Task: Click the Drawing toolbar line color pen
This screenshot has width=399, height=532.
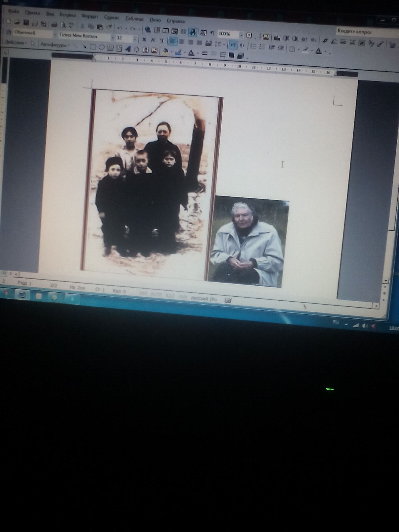Action: click(x=178, y=52)
